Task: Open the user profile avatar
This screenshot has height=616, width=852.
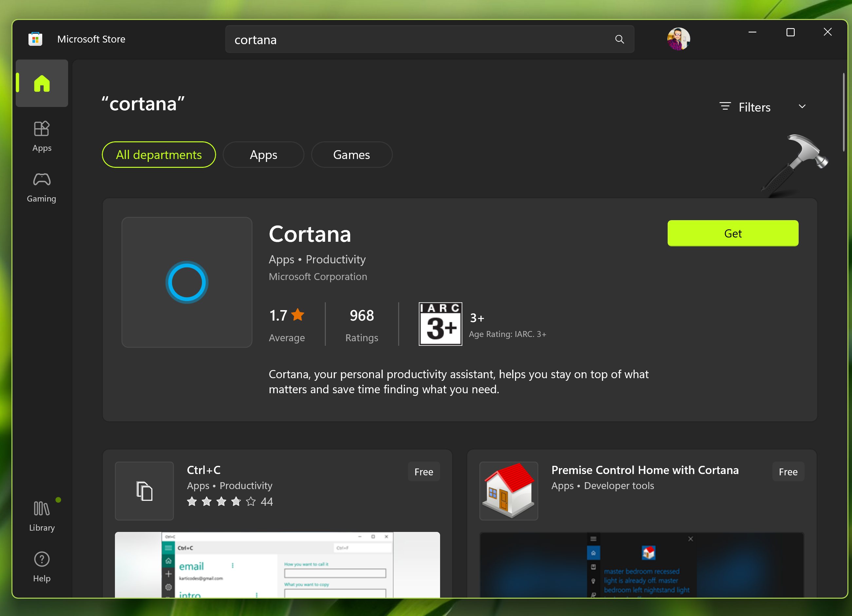Action: point(678,39)
